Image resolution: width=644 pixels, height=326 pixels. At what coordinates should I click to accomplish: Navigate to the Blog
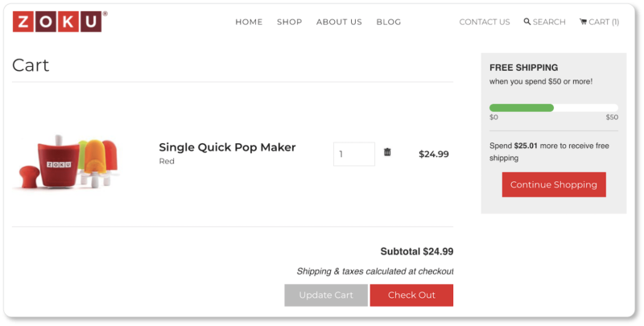click(x=388, y=22)
